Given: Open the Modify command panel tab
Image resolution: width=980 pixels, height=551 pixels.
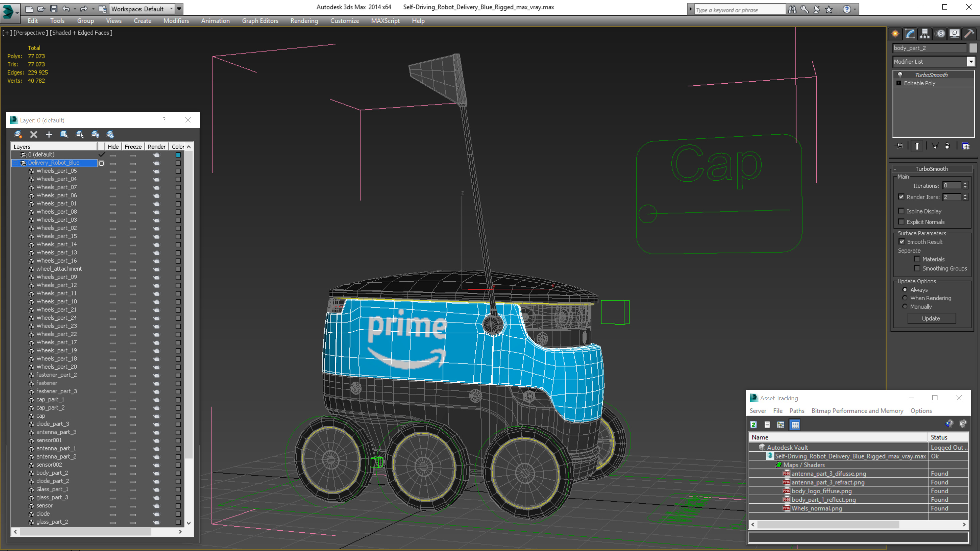Looking at the screenshot, I should 910,34.
